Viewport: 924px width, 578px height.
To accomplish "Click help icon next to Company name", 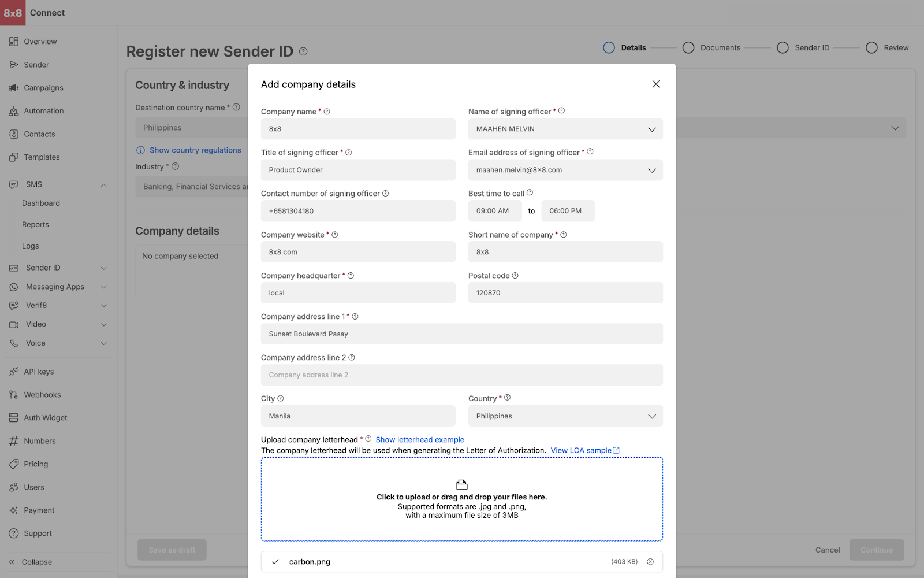I will point(327,112).
